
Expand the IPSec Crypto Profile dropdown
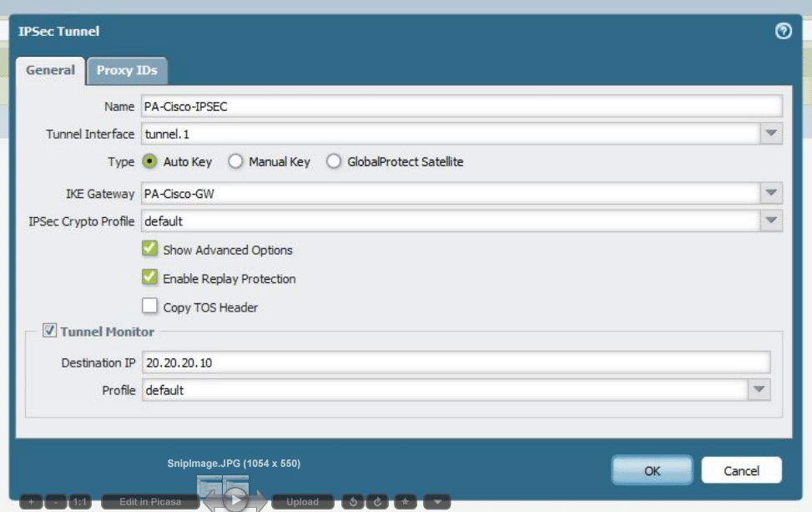tap(771, 221)
